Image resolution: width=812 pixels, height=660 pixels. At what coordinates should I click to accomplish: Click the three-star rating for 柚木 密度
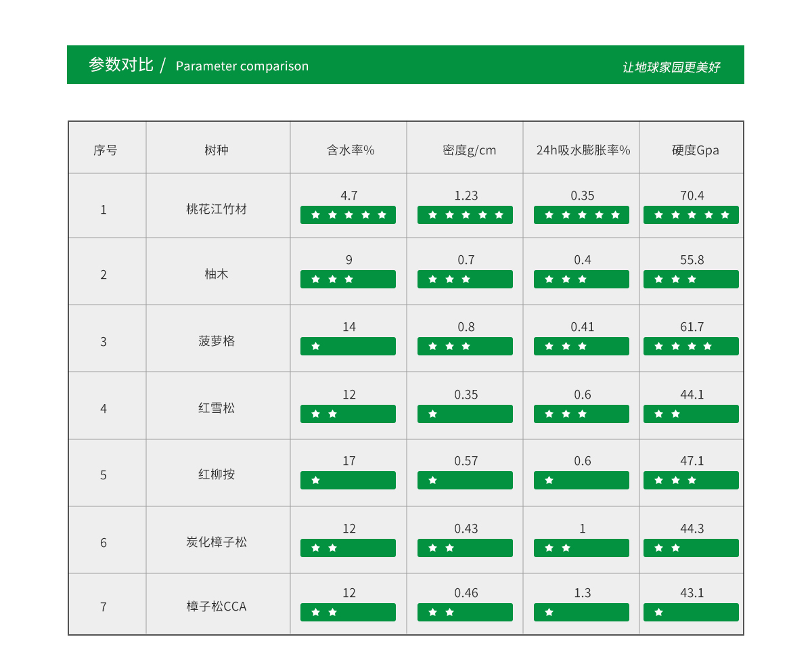pos(465,279)
